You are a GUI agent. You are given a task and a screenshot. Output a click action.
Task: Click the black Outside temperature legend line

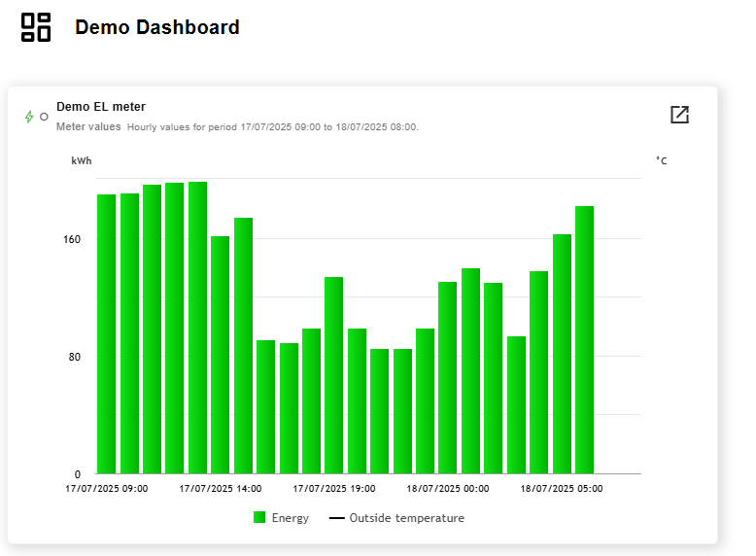click(336, 518)
